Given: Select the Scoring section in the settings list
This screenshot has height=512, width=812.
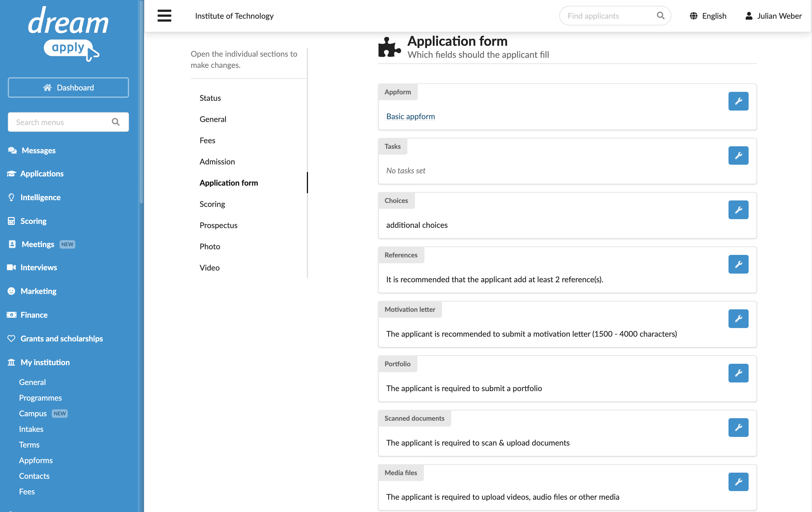Looking at the screenshot, I should [x=212, y=204].
